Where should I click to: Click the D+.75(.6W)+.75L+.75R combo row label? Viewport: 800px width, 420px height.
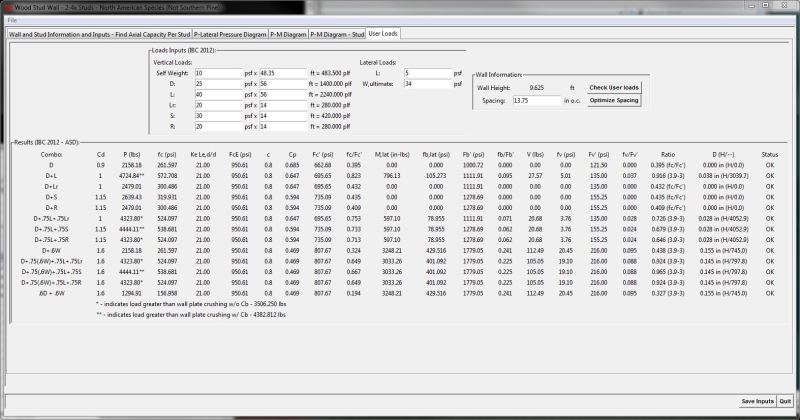51,283
